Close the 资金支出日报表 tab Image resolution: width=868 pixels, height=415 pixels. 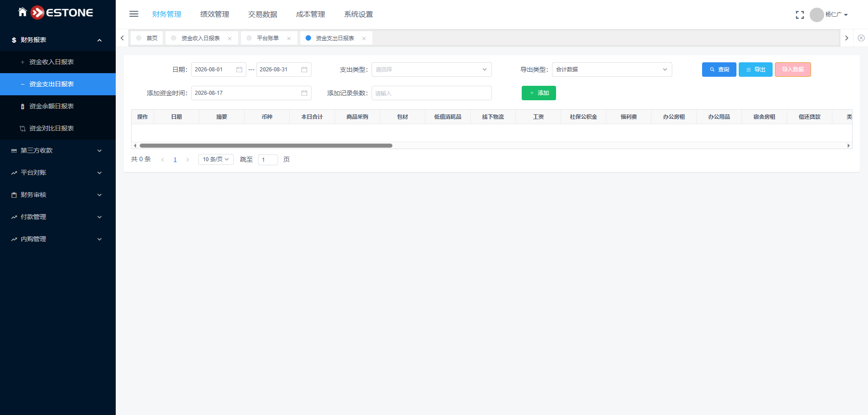[364, 38]
